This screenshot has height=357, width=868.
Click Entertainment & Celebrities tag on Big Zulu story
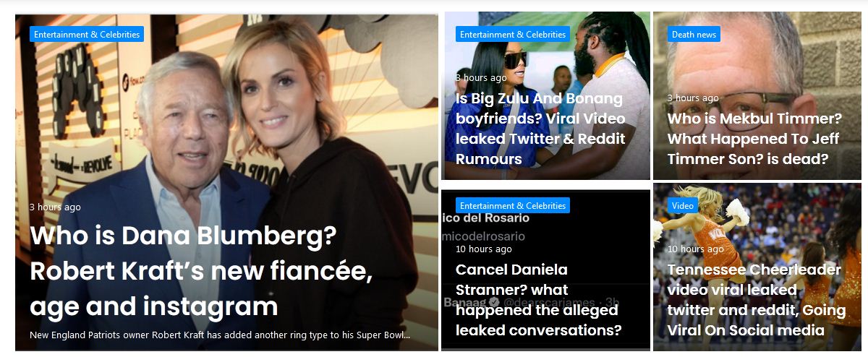513,34
